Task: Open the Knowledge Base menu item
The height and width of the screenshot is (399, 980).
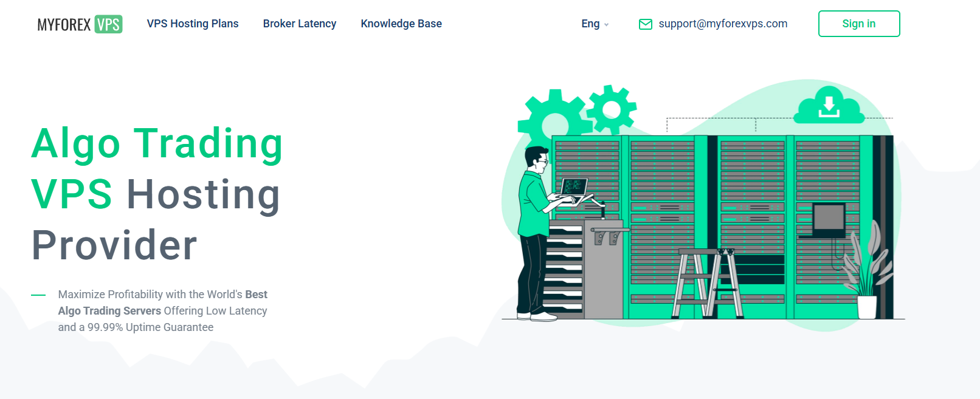Action: tap(401, 24)
